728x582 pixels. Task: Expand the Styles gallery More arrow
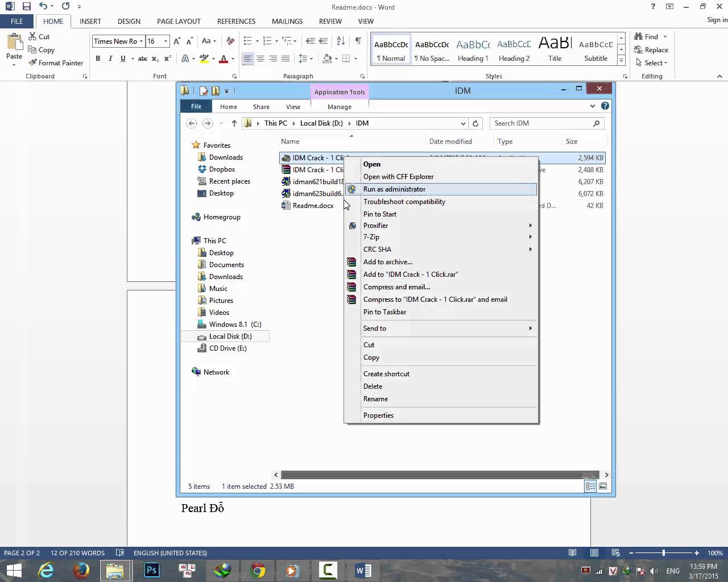[x=621, y=60]
